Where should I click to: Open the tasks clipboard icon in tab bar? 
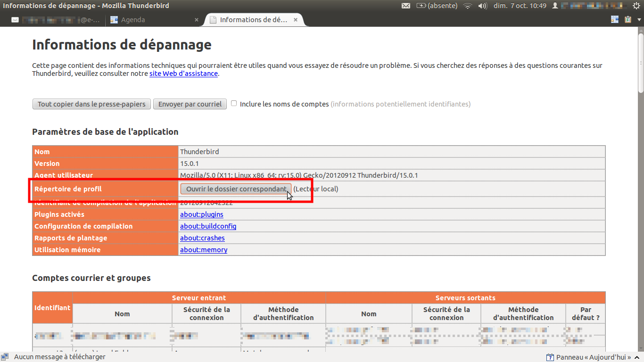pyautogui.click(x=628, y=20)
